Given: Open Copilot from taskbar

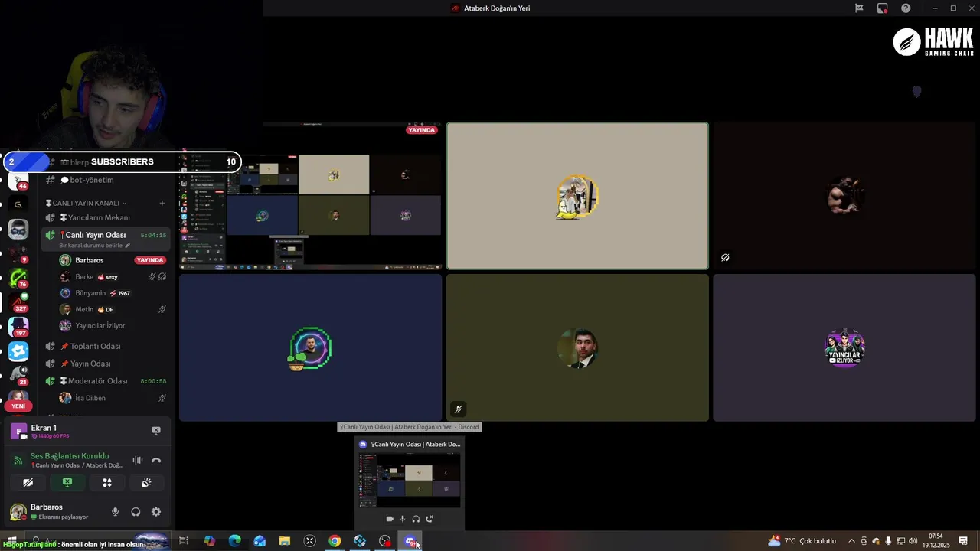Looking at the screenshot, I should 209,541.
